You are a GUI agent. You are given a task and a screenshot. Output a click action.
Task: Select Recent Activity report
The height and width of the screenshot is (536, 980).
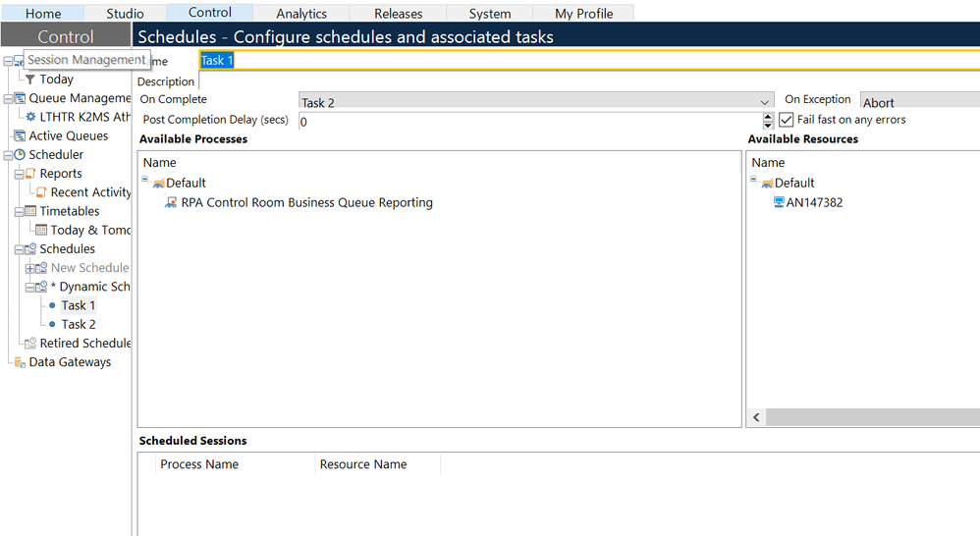point(90,192)
